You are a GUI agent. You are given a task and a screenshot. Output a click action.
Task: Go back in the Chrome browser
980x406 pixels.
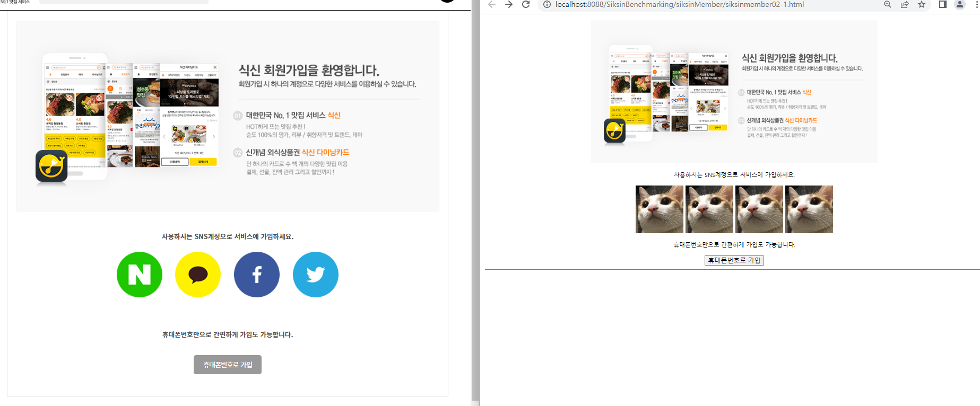pos(492,5)
